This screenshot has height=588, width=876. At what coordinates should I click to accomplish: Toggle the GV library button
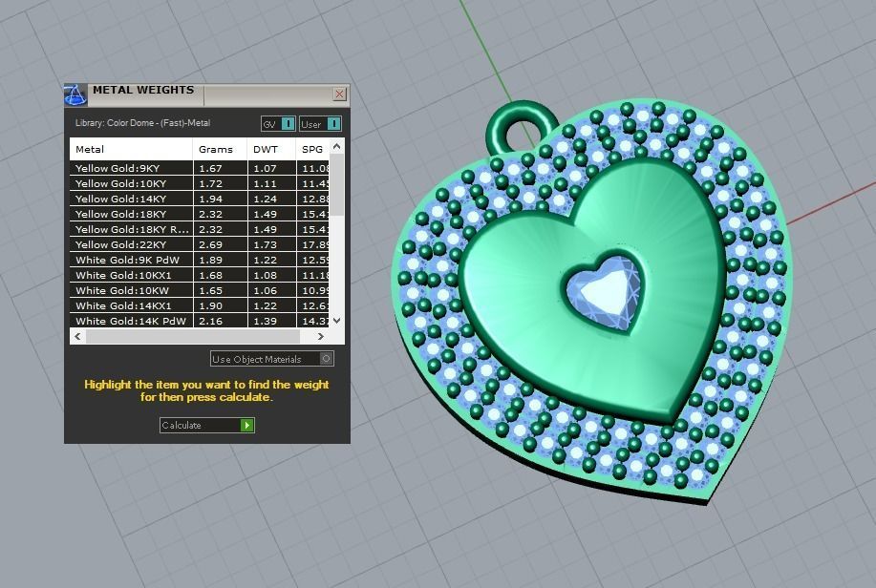(278, 124)
